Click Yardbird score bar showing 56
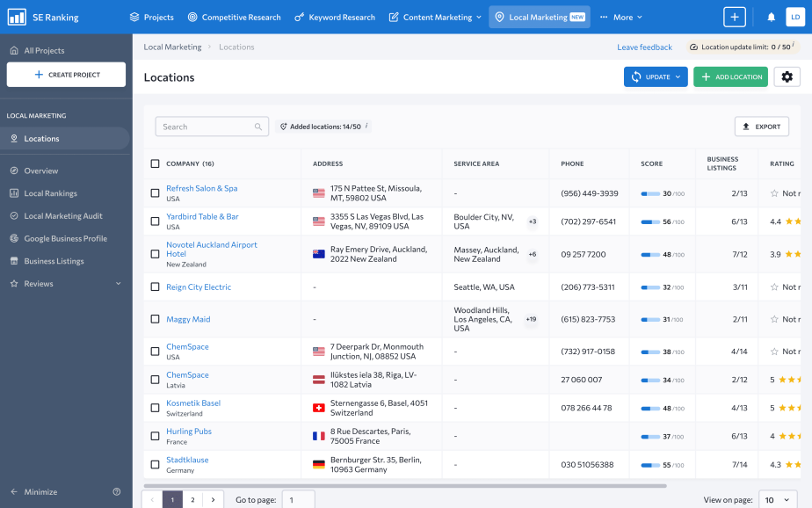This screenshot has height=508, width=812. click(650, 221)
